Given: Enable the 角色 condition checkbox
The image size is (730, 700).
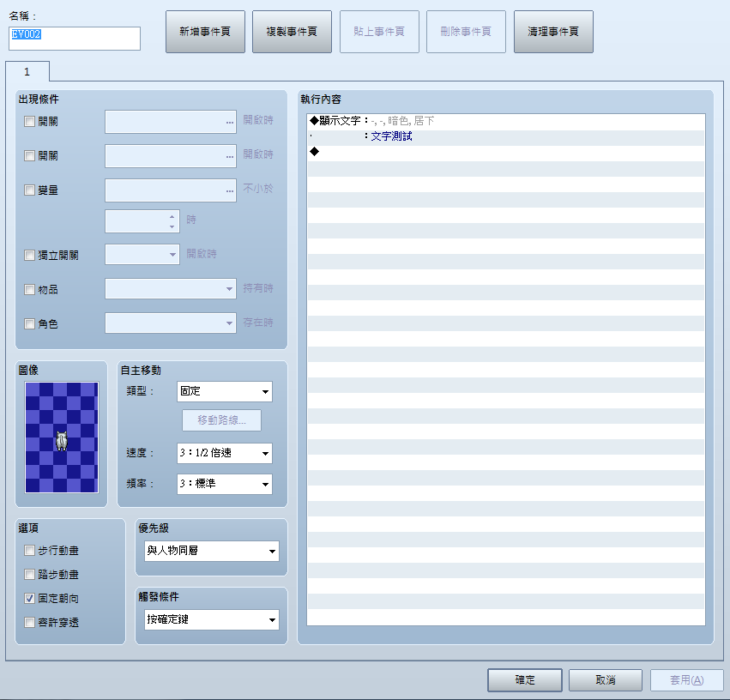Looking at the screenshot, I should (x=29, y=323).
